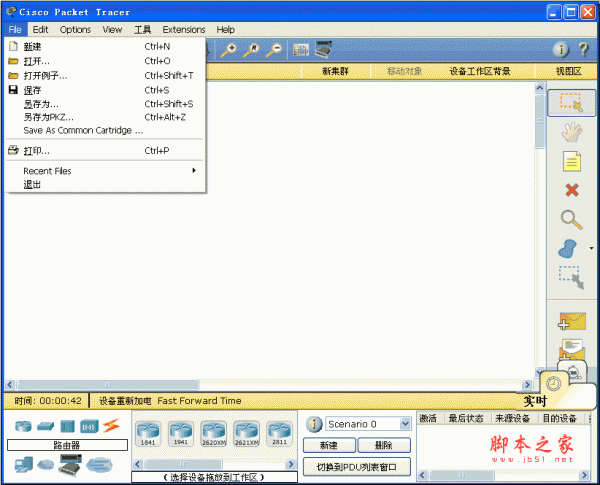Viewport: 600px width, 485px height.
Task: Select the Hubs device category icon
Action: click(x=67, y=426)
